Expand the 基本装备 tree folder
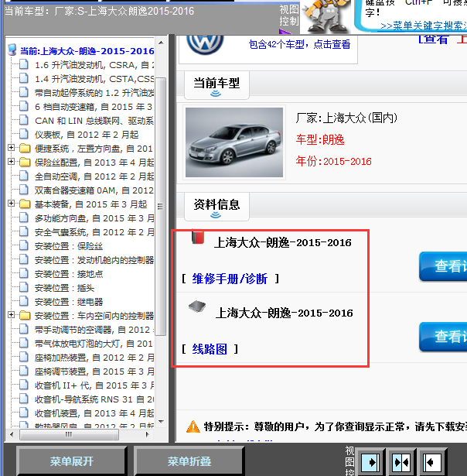The width and height of the screenshot is (467, 476). pyautogui.click(x=11, y=203)
